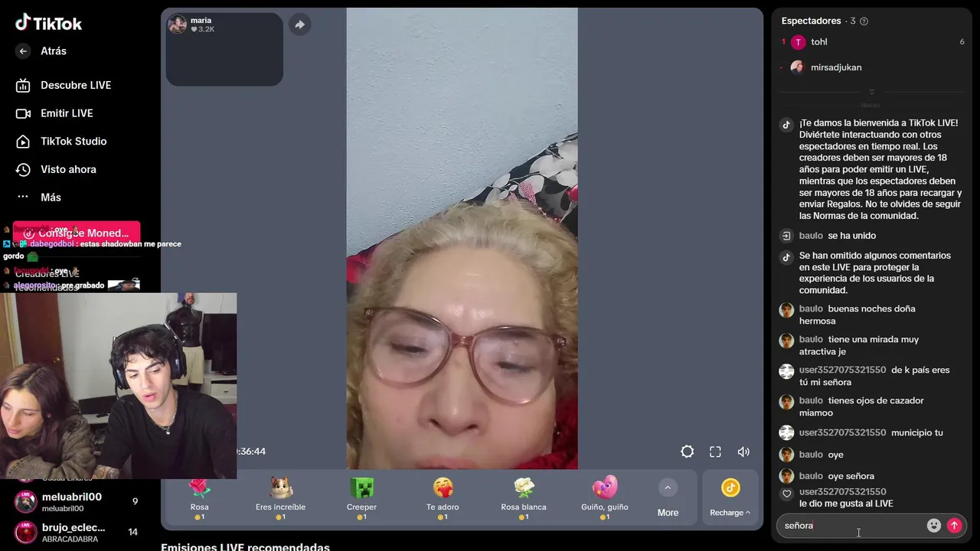Open the emoji picker in chat
Viewport: 980px width, 551px height.
pos(933,526)
